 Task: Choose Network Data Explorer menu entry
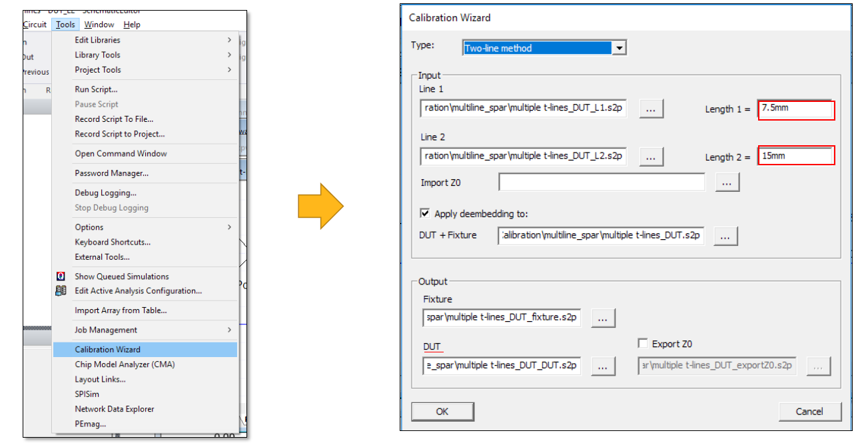tap(115, 409)
